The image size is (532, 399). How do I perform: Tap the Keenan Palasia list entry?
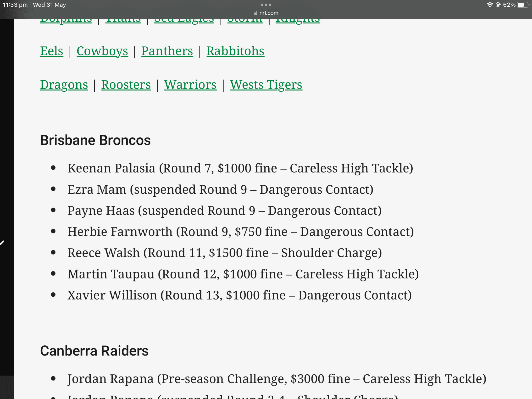(x=240, y=168)
